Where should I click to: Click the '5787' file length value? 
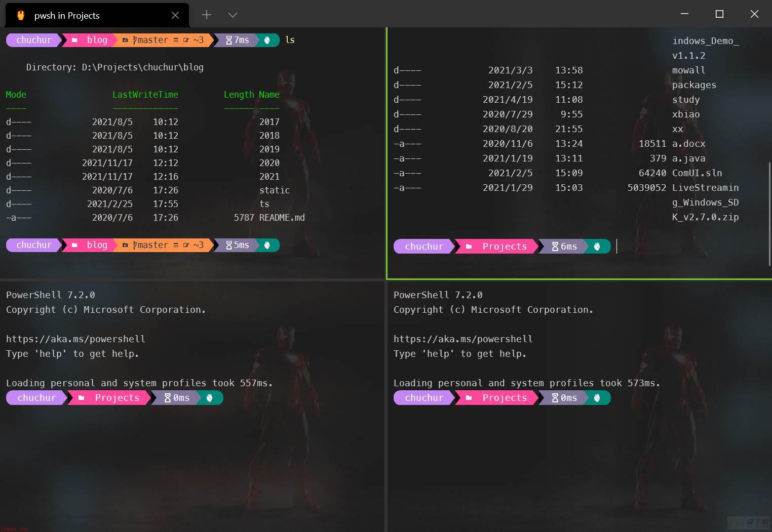(244, 218)
